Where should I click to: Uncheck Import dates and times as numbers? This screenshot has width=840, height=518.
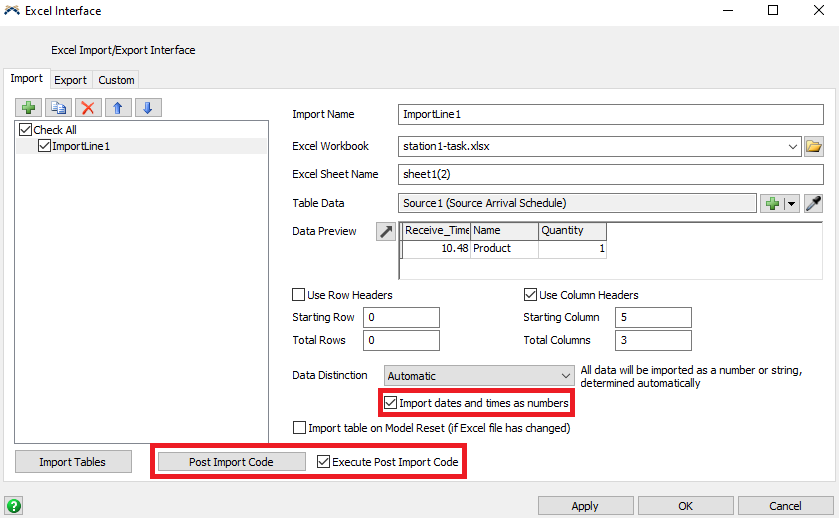390,403
